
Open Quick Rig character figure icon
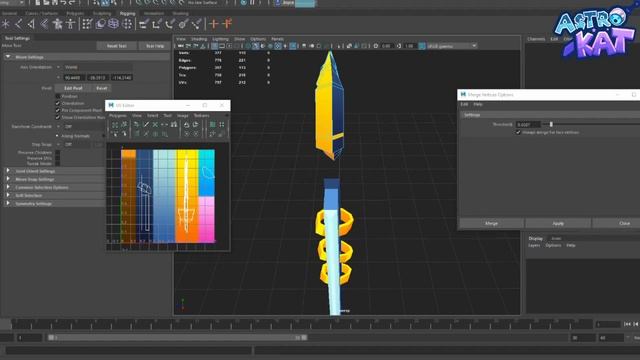coord(58,24)
